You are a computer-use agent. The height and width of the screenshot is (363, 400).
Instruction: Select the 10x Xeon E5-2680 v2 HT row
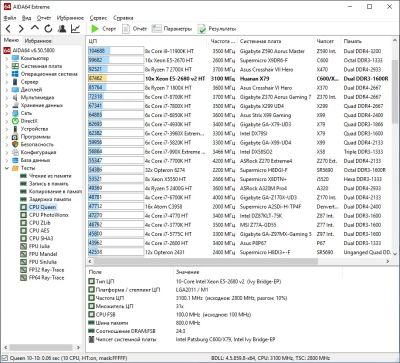pyautogui.click(x=239, y=79)
